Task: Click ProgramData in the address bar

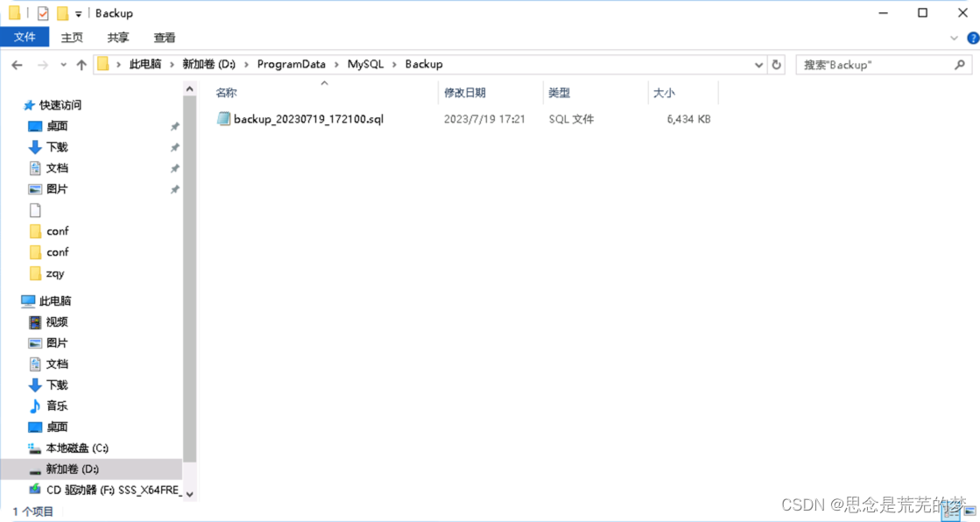Action: [x=292, y=64]
